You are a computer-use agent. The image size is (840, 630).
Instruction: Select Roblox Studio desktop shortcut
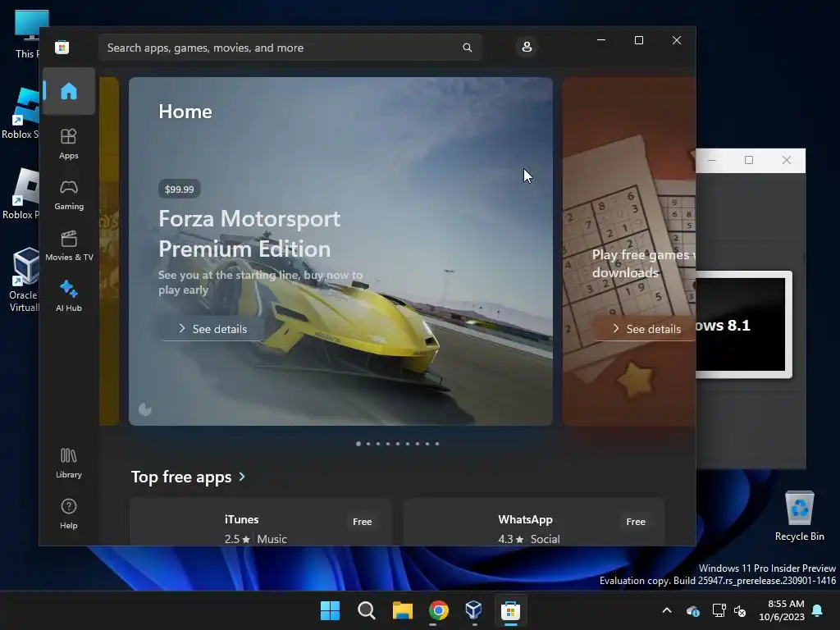click(x=21, y=113)
